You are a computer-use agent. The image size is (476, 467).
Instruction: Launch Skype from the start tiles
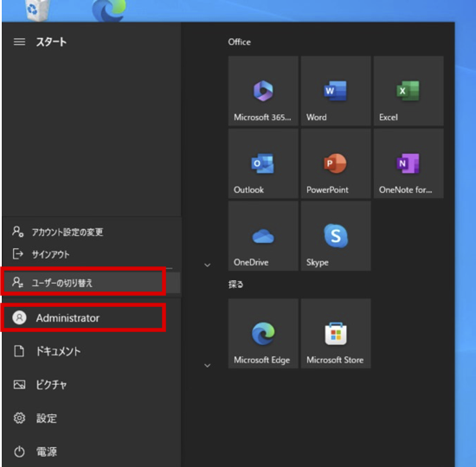[x=336, y=236]
